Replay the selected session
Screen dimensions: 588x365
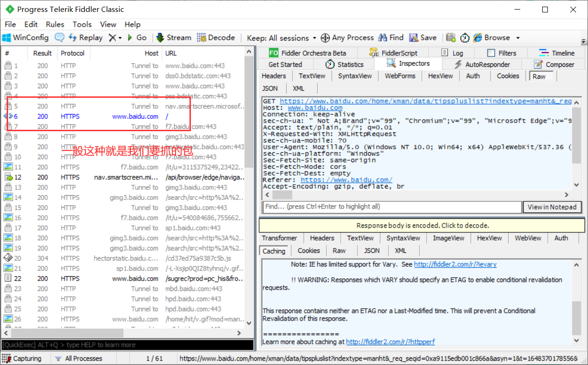click(85, 38)
